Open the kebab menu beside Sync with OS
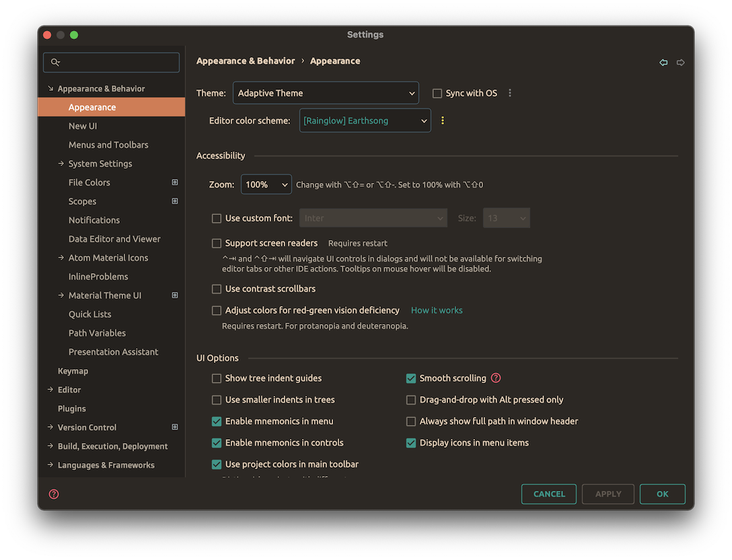 [509, 93]
